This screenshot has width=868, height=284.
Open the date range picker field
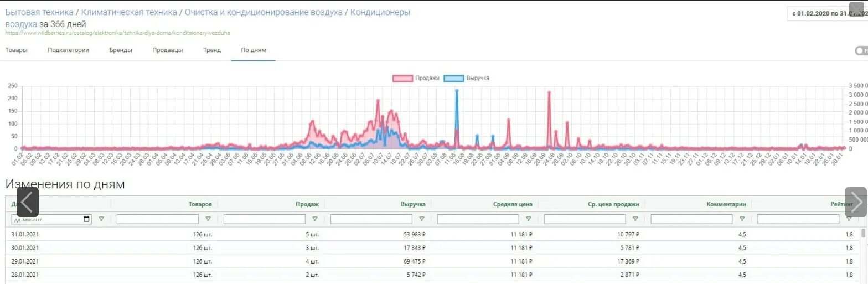pyautogui.click(x=827, y=13)
